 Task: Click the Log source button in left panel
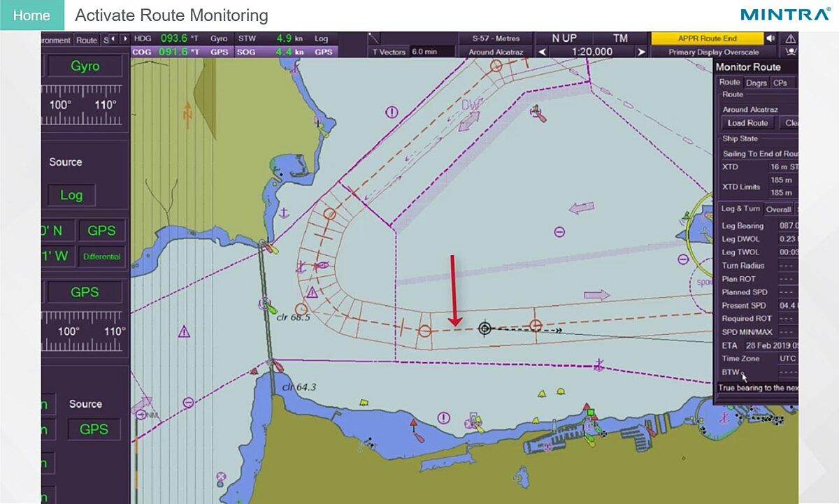[71, 195]
